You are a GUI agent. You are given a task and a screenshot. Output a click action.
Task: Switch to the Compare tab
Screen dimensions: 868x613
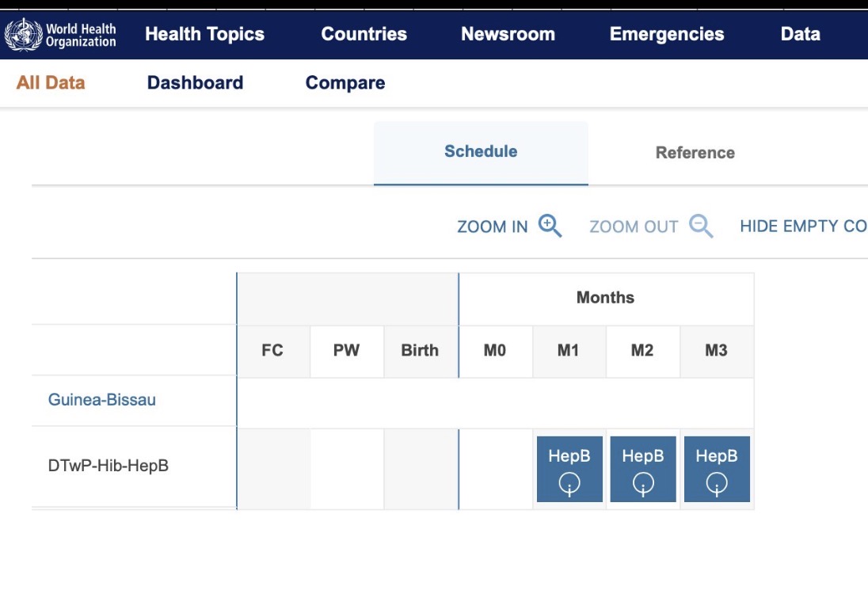click(345, 82)
